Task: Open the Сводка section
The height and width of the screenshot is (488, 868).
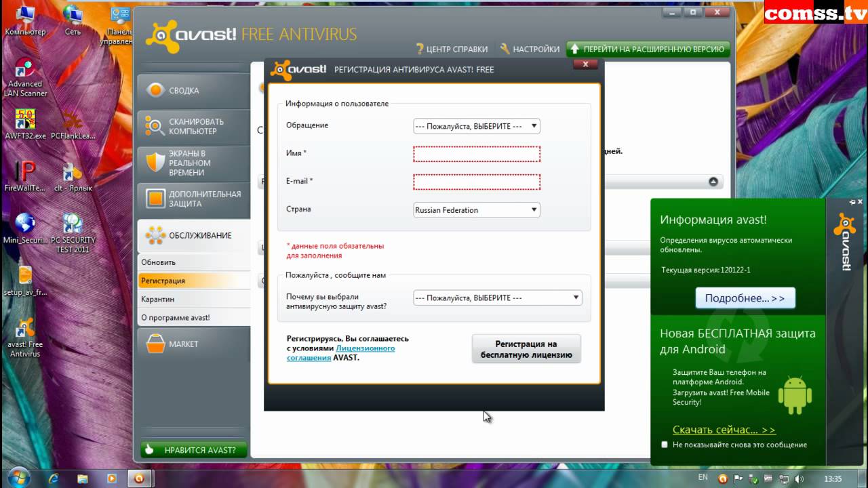Action: [193, 90]
